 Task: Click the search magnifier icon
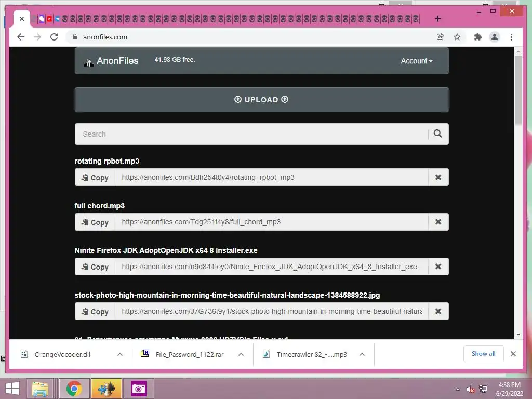(438, 134)
